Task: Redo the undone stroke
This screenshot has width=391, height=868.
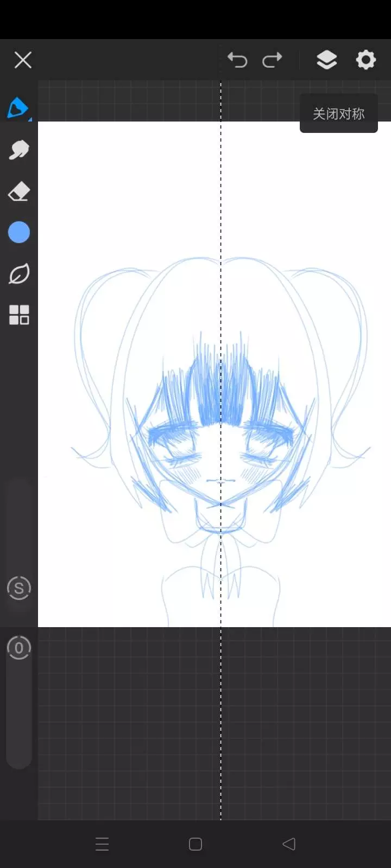Action: (272, 60)
